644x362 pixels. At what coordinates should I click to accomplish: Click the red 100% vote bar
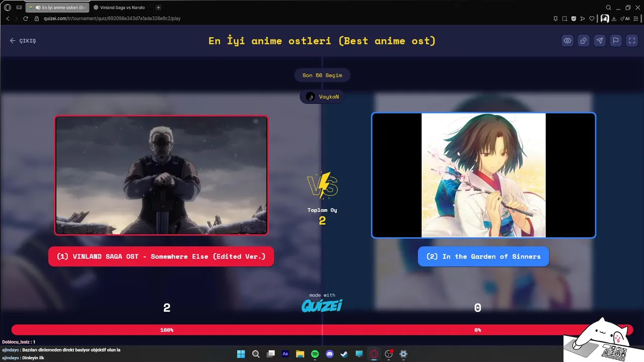(x=167, y=330)
